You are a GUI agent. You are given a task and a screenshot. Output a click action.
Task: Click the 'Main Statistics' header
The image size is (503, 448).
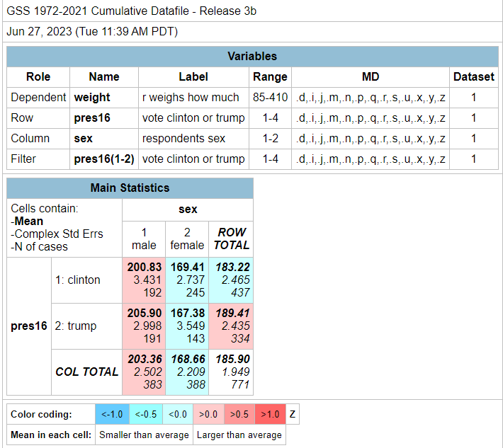(x=130, y=188)
